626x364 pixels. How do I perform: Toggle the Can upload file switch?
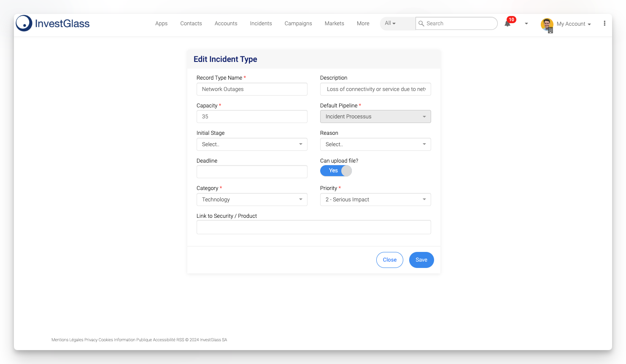point(336,171)
